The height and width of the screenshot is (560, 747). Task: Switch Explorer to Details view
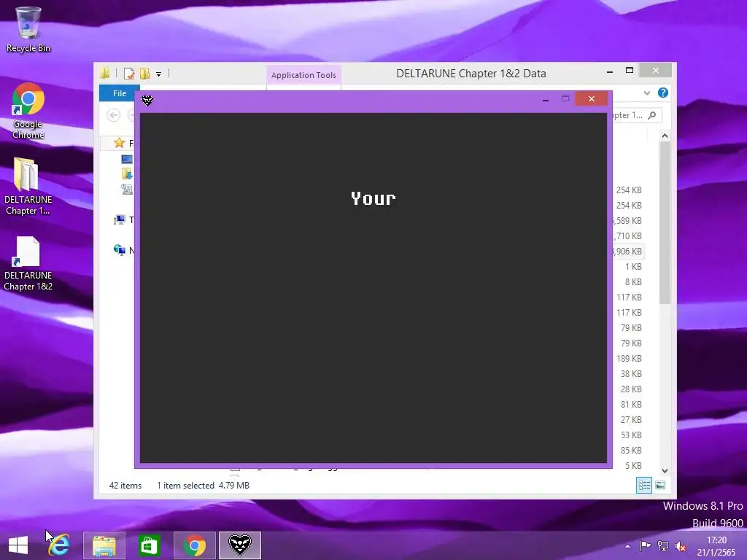tap(644, 485)
